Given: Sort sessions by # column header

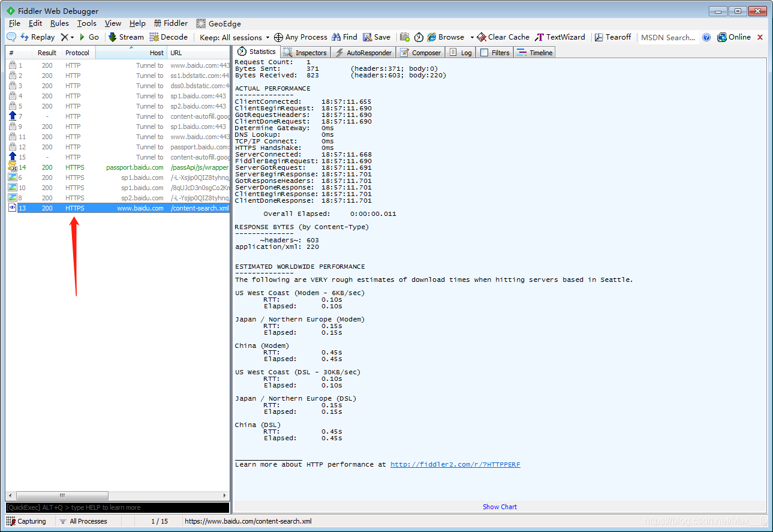Looking at the screenshot, I should 19,53.
